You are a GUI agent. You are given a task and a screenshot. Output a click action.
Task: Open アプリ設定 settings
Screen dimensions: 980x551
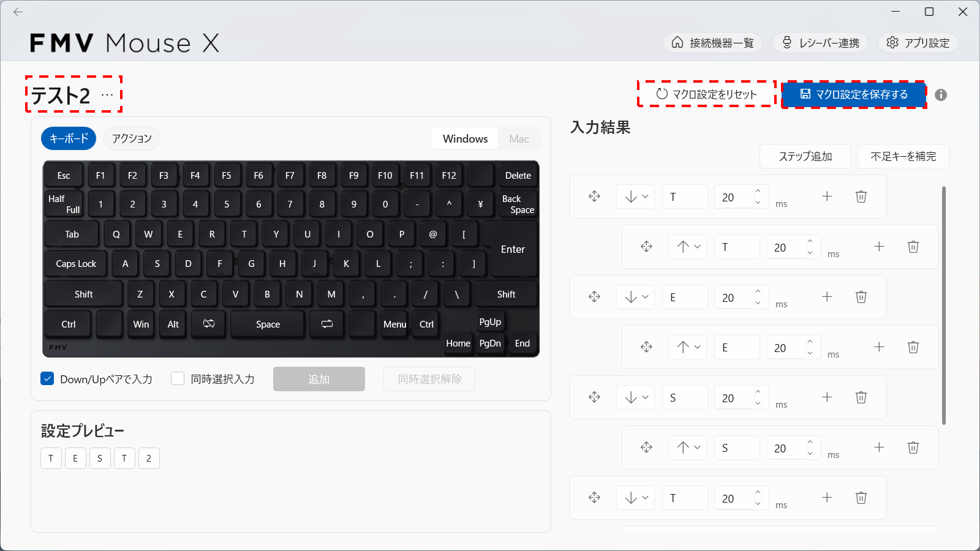(918, 42)
